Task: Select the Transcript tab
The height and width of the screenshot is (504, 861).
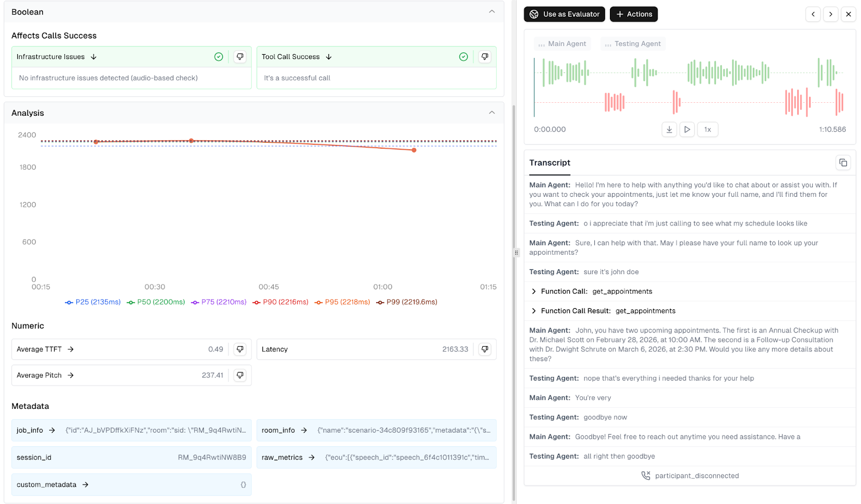Action: (x=549, y=163)
